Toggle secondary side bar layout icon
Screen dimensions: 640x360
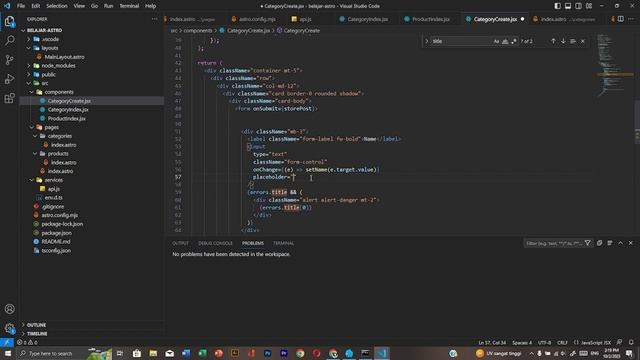pos(578,6)
